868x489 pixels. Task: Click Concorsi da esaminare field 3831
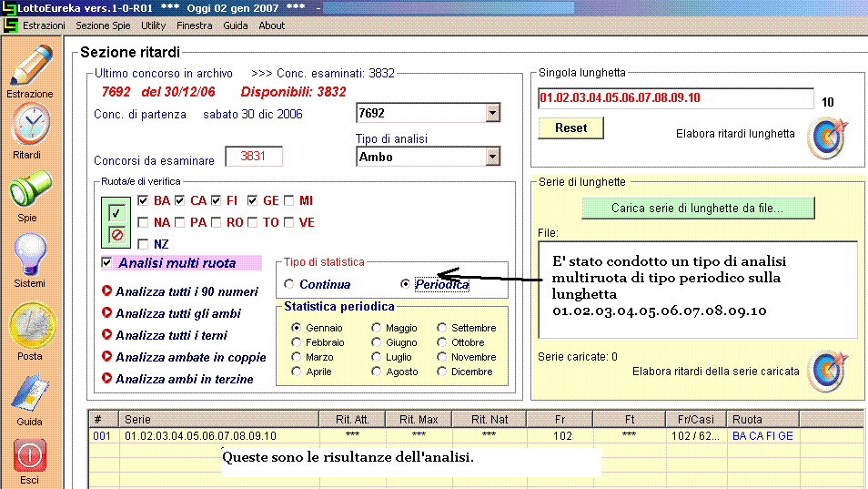pyautogui.click(x=254, y=156)
